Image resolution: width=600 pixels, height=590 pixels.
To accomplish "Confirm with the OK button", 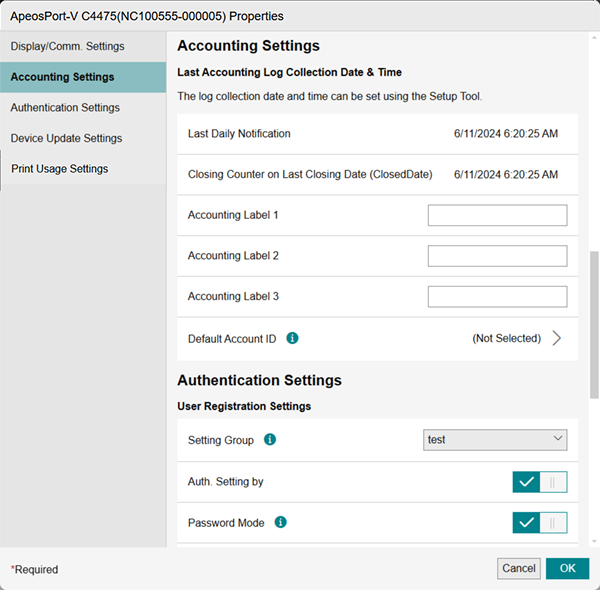I will [567, 568].
